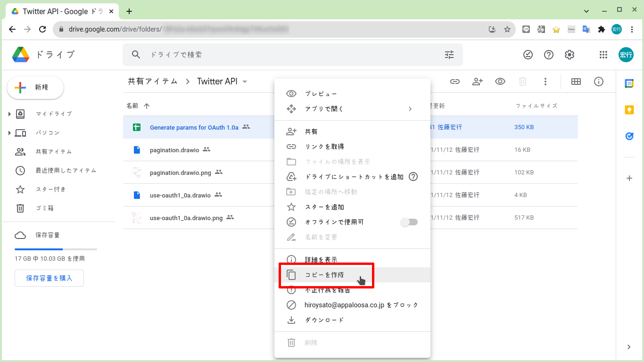Switch view using the grid layout icon
644x362 pixels.
(x=576, y=82)
